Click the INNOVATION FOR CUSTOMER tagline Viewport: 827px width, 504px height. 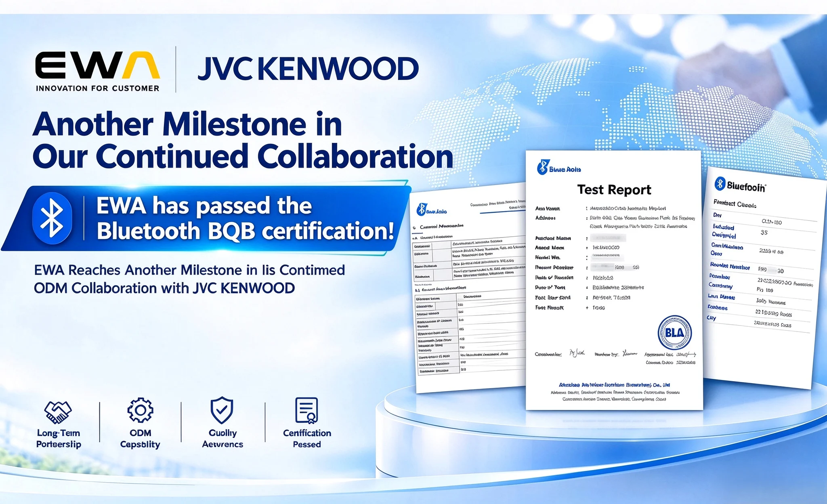[x=98, y=88]
